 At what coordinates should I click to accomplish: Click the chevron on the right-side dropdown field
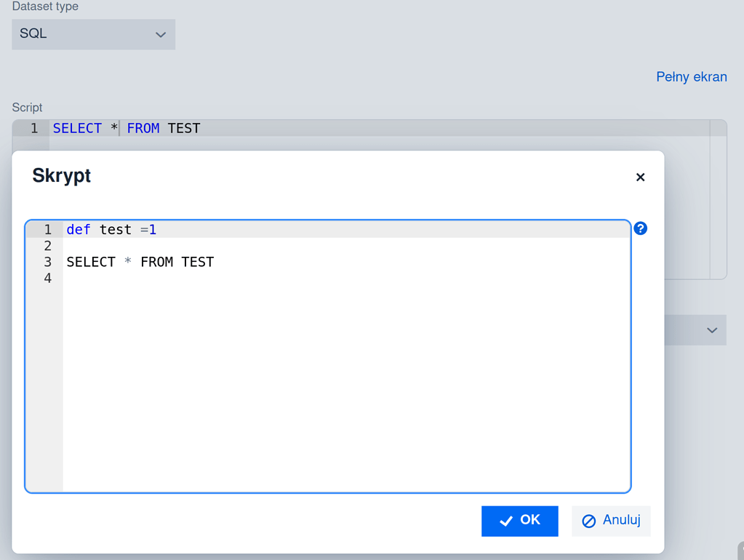pyautogui.click(x=711, y=330)
